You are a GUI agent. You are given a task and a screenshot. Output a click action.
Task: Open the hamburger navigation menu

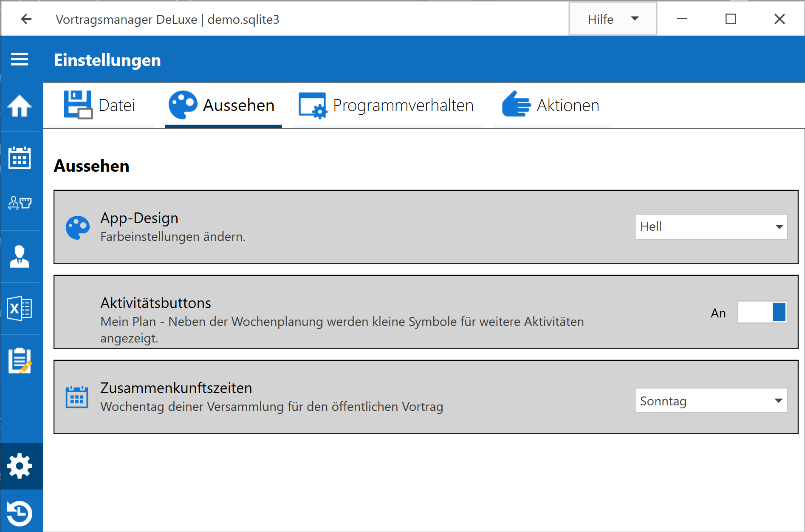20,59
